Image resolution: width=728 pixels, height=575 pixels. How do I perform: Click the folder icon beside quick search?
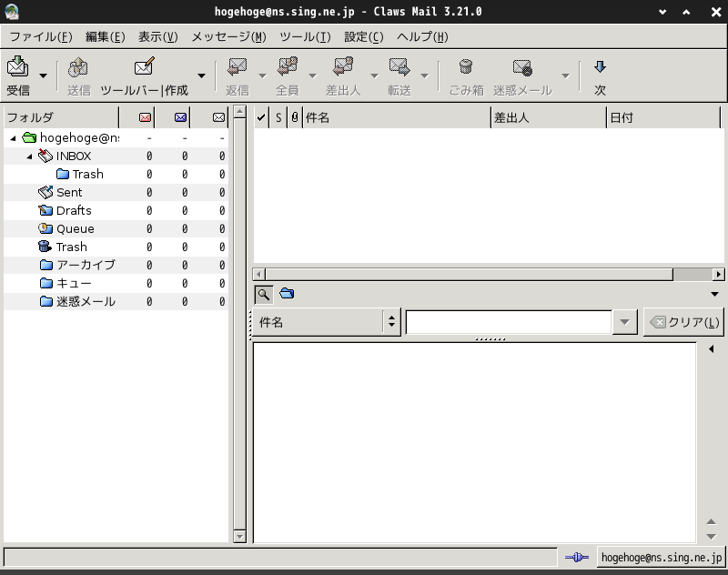tap(287, 293)
